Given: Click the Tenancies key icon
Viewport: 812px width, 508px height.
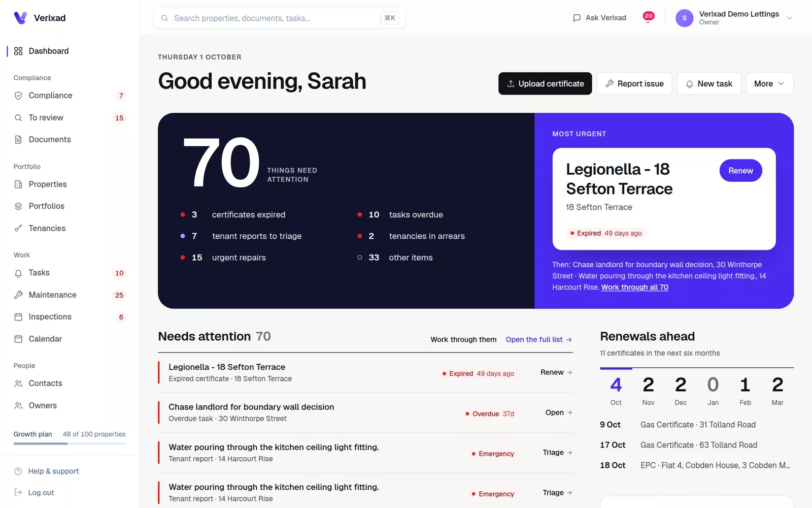Looking at the screenshot, I should (18, 229).
